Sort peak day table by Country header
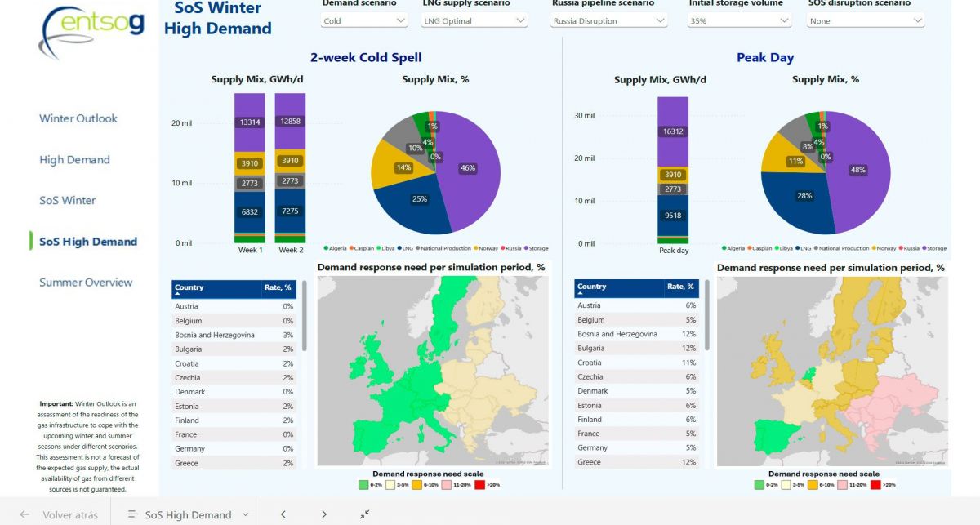 [x=592, y=287]
